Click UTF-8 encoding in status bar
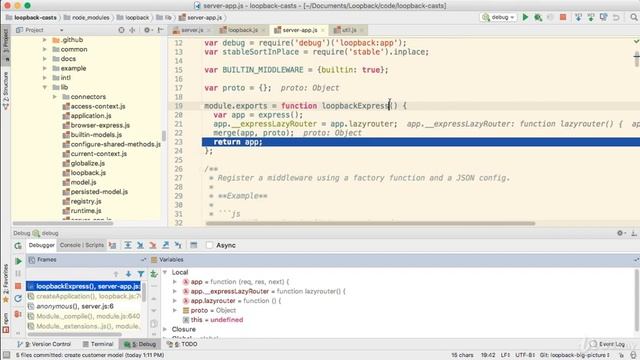Screen dimensions: 640x360 [x=524, y=355]
